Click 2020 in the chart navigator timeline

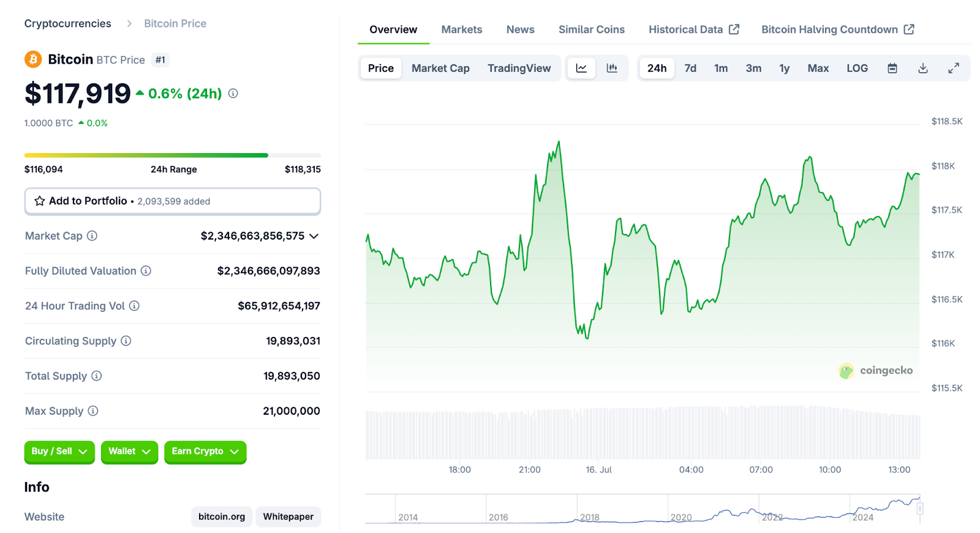tap(681, 517)
